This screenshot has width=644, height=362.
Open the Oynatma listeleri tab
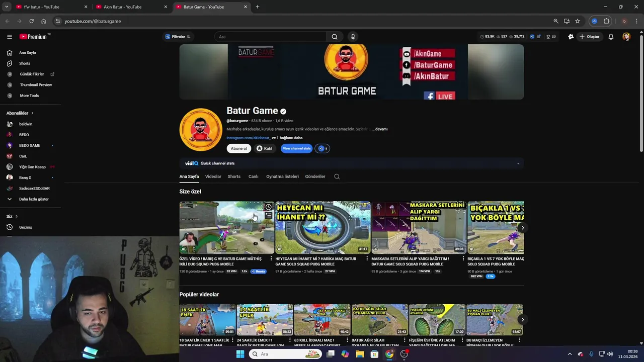(x=282, y=176)
